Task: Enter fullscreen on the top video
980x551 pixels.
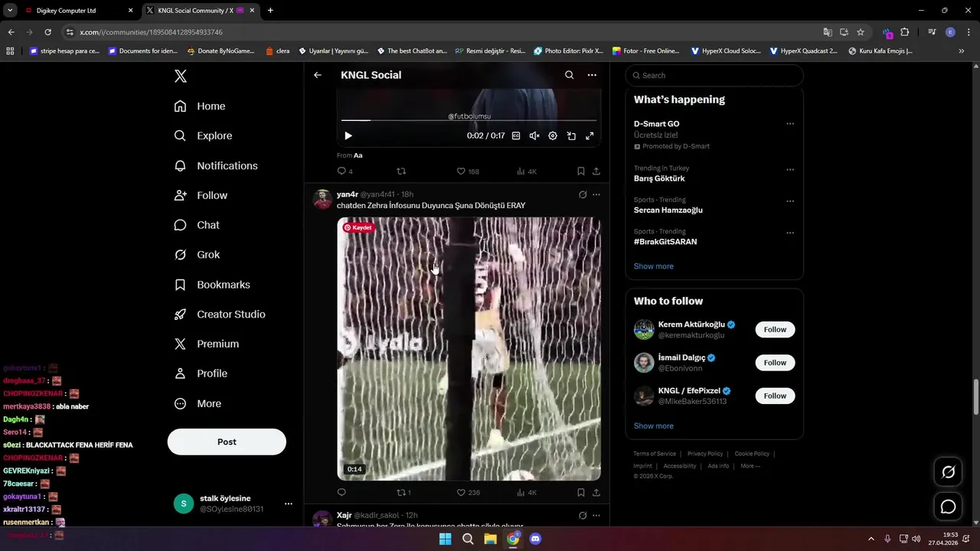Action: 590,135
